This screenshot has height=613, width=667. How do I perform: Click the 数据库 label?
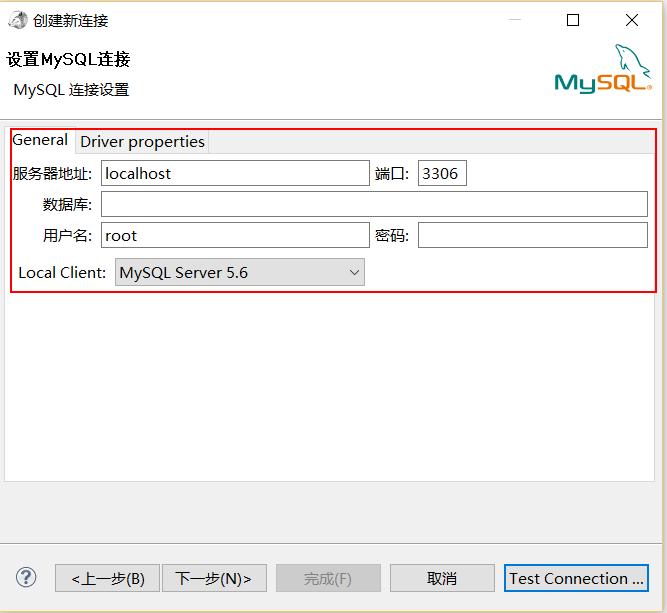[67, 205]
